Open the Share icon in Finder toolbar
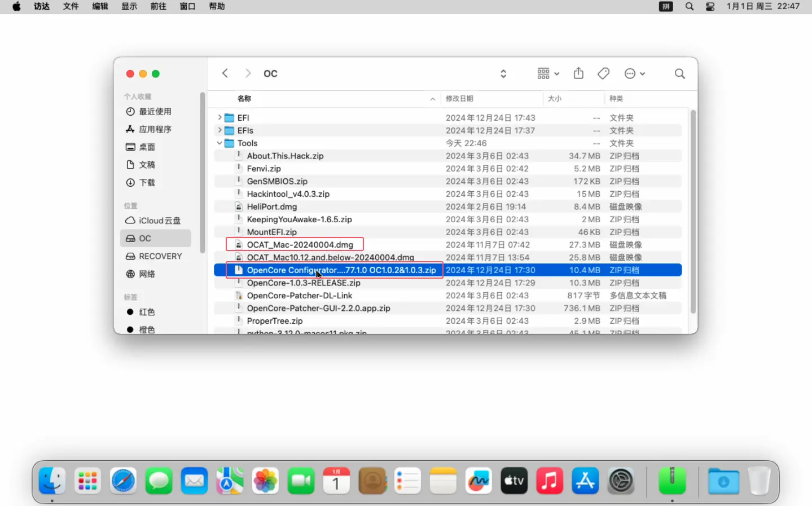This screenshot has height=506, width=812. pyautogui.click(x=578, y=73)
